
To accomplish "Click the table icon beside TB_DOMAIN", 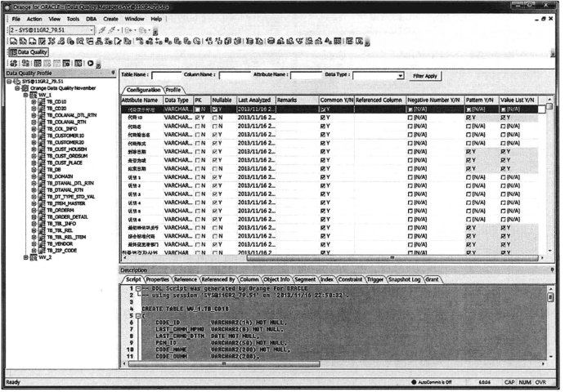I will pyautogui.click(x=42, y=176).
